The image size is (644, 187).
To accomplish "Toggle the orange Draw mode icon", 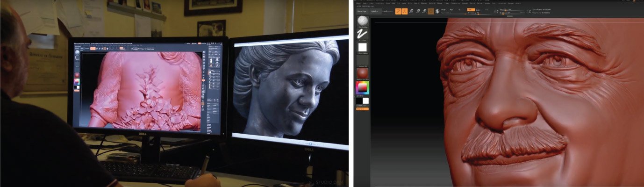I will pos(405,11).
